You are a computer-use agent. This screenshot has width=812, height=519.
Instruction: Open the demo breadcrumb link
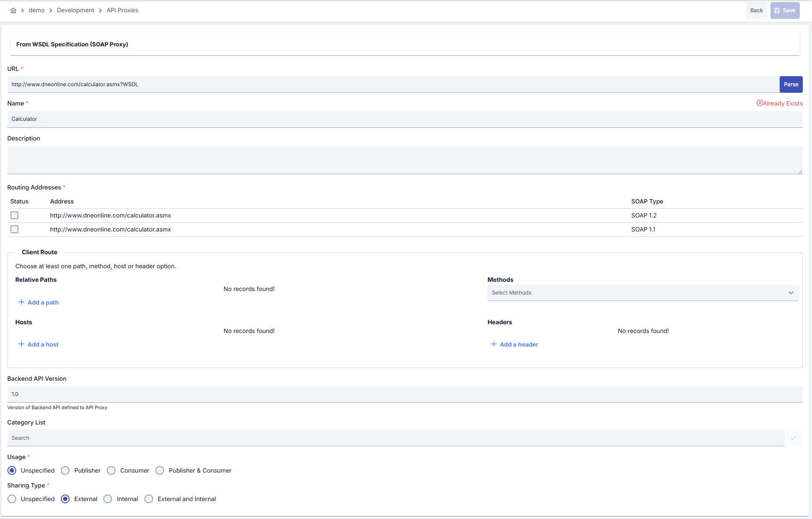(37, 10)
